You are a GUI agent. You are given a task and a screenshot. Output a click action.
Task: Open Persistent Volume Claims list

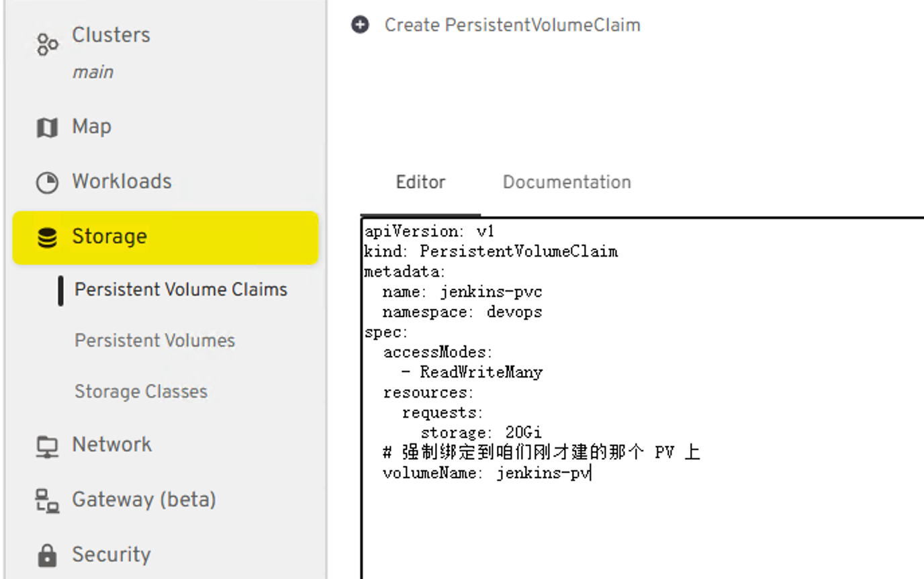pyautogui.click(x=181, y=289)
